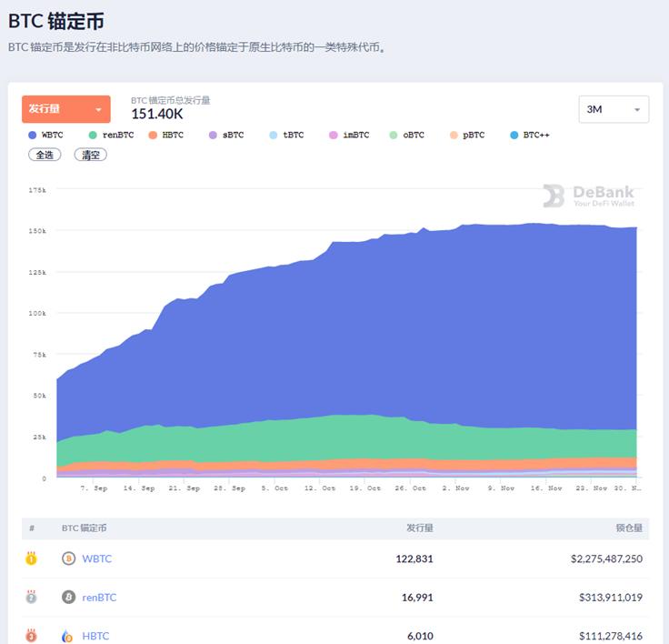Toggle sBTC series in legend
The width and height of the screenshot is (669, 644).
pyautogui.click(x=226, y=135)
